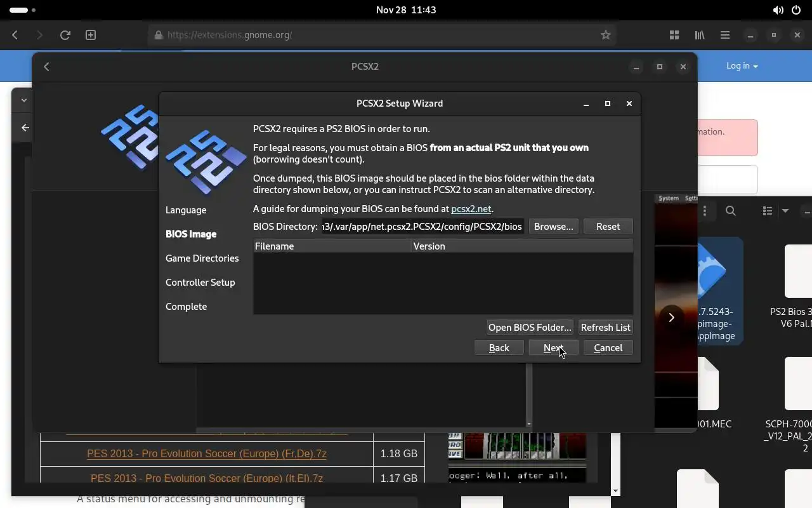Minimize the PCSX2 Setup Wizard window

tap(586, 104)
